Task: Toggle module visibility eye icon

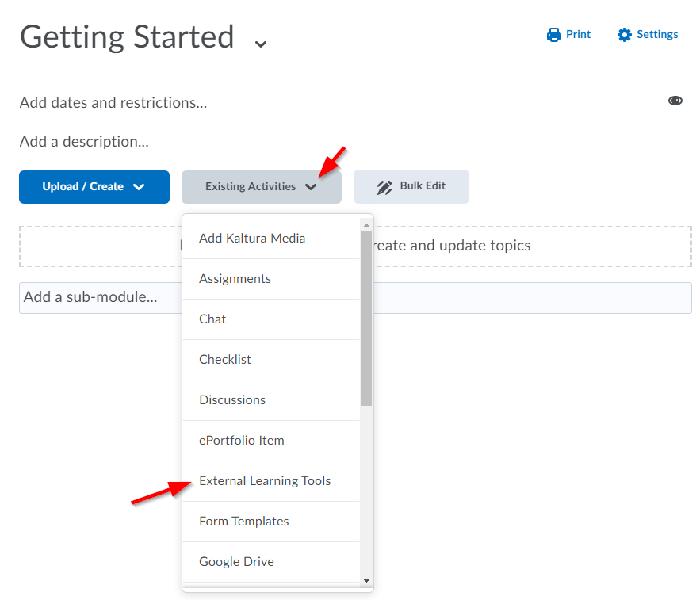Action: [x=675, y=101]
